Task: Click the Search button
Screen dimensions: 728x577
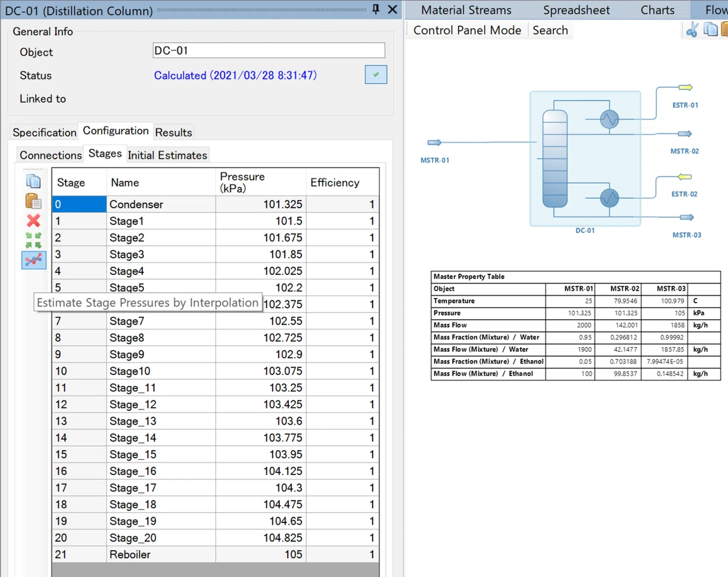Action: [550, 30]
